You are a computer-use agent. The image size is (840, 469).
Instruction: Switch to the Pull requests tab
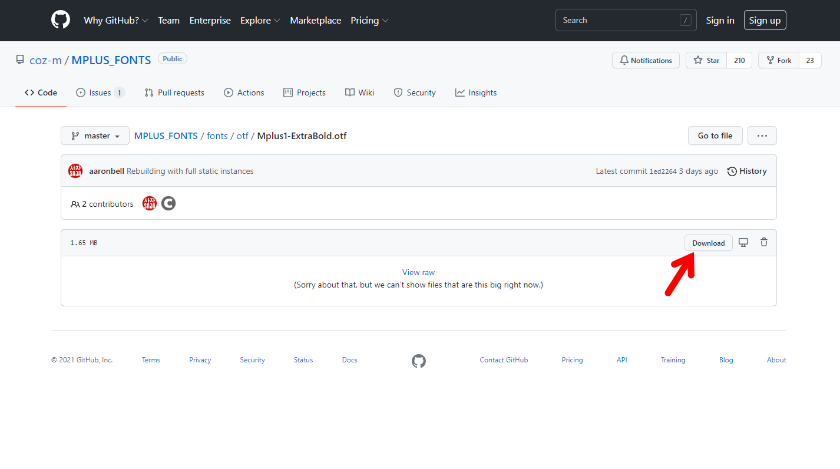click(x=174, y=92)
